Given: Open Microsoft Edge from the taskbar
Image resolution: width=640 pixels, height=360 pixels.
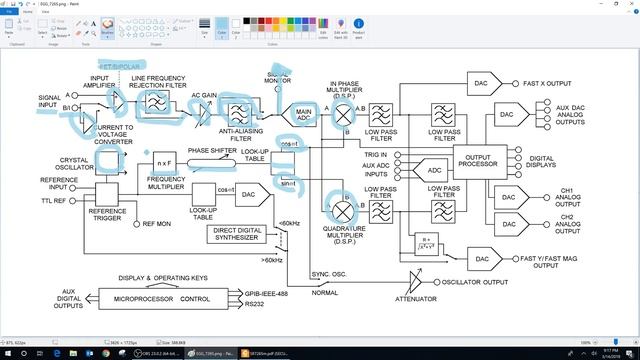Looking at the screenshot, I should 57,353.
